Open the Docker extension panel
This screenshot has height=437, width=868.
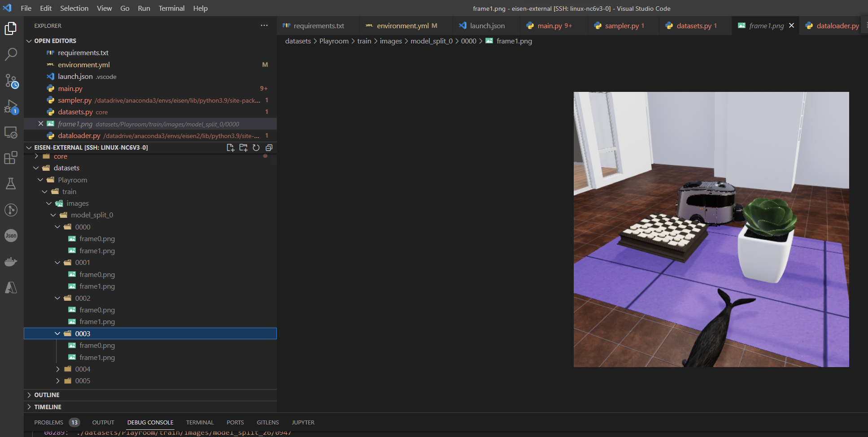pos(11,262)
